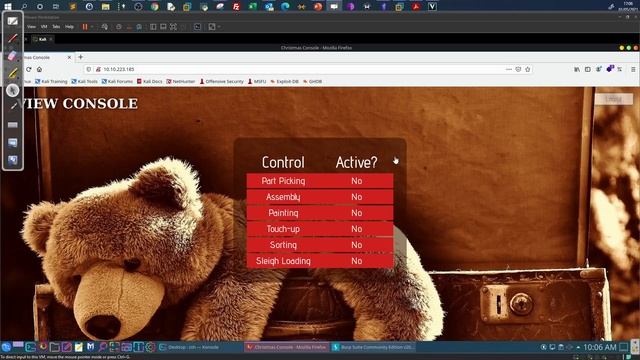Open the Firefox hamburger menu
Screen dimensions: 640x360
coord(633,69)
